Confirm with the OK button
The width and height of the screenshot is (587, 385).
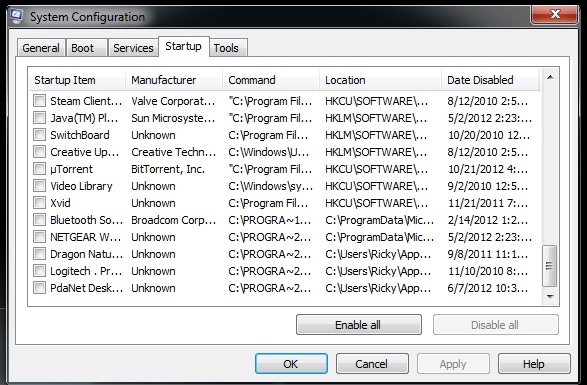[x=291, y=364]
